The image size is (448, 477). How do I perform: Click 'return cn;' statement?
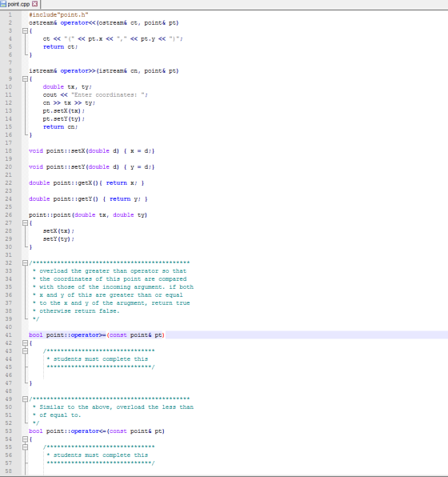60,127
